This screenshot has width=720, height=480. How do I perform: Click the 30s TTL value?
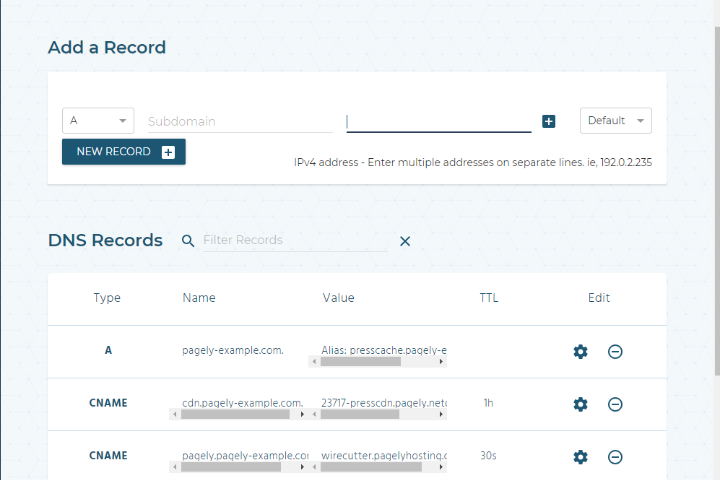(488, 456)
